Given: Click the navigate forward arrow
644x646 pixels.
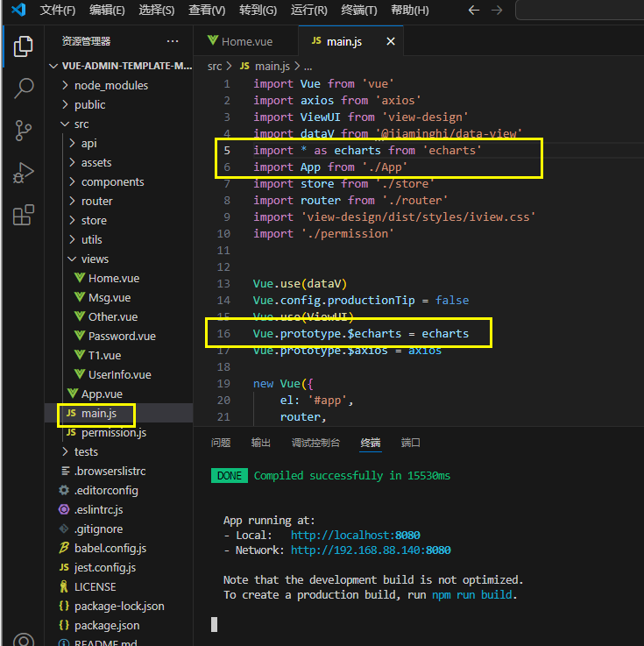Looking at the screenshot, I should (497, 10).
